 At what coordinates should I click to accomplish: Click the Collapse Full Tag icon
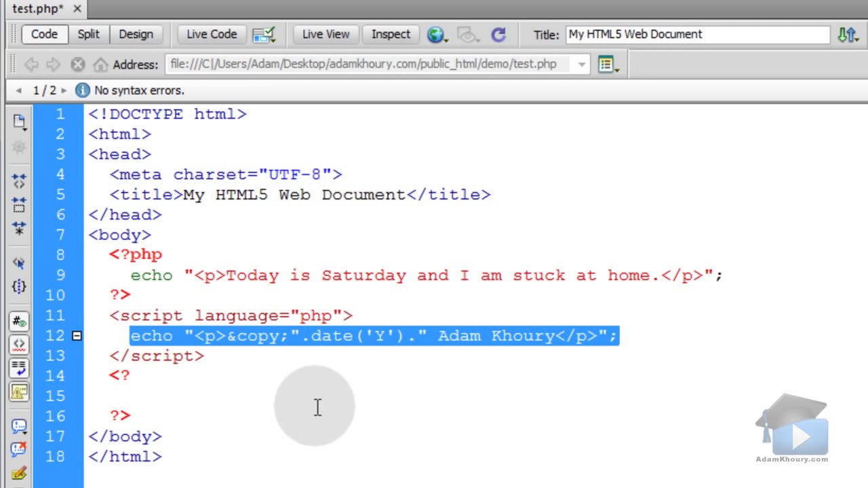click(19, 180)
